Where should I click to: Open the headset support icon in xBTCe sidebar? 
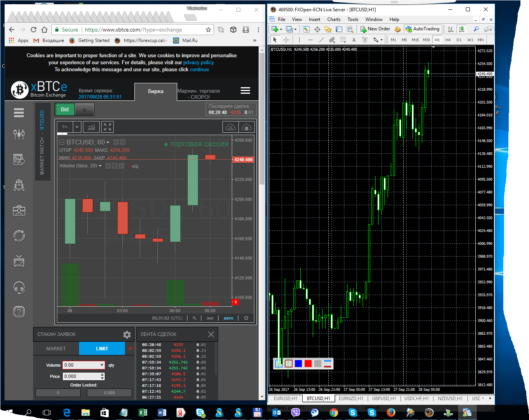coord(19,287)
